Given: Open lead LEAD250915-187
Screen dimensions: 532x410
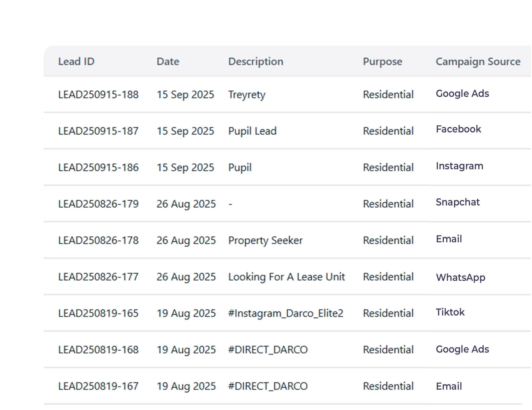Looking at the screenshot, I should coord(98,131).
